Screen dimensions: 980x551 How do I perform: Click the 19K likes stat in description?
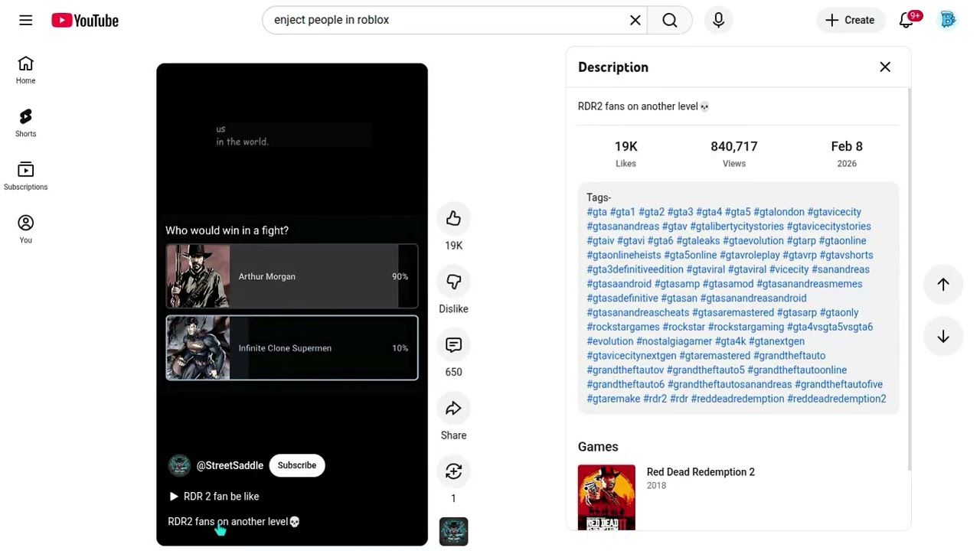tap(626, 153)
